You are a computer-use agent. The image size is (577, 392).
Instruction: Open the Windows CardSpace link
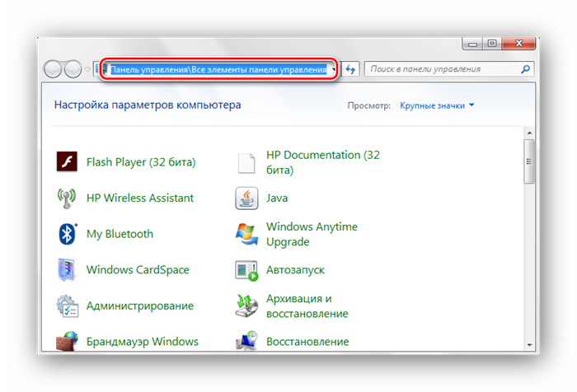[138, 269]
